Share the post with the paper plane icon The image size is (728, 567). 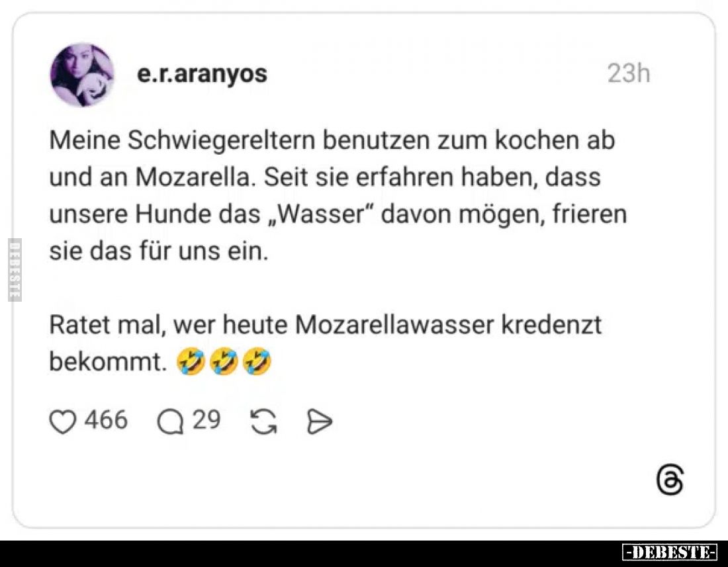point(320,421)
